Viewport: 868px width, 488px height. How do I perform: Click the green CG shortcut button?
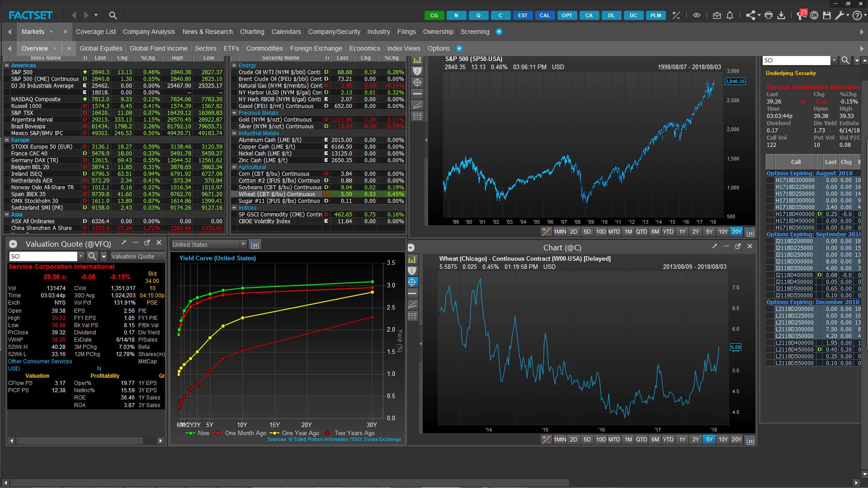point(434,15)
